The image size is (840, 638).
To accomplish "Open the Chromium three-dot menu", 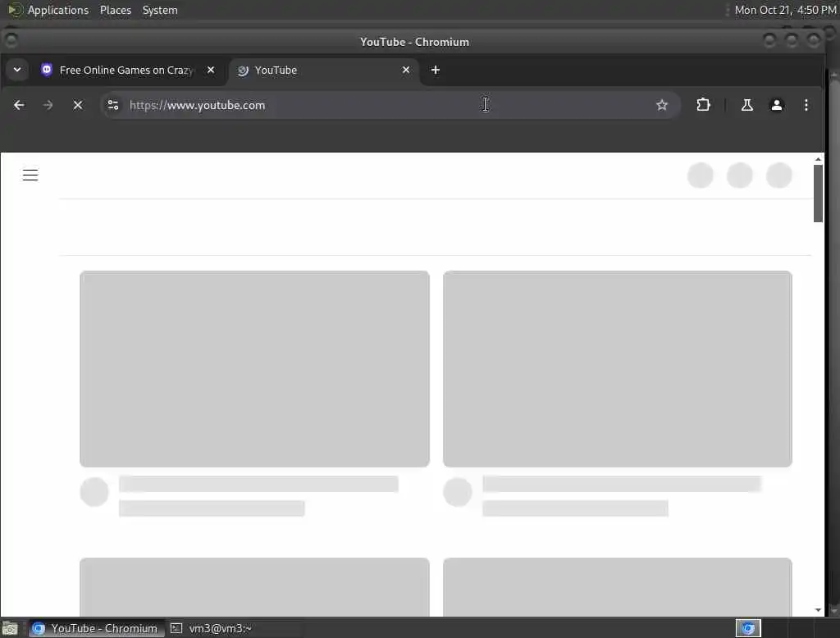I will click(806, 105).
